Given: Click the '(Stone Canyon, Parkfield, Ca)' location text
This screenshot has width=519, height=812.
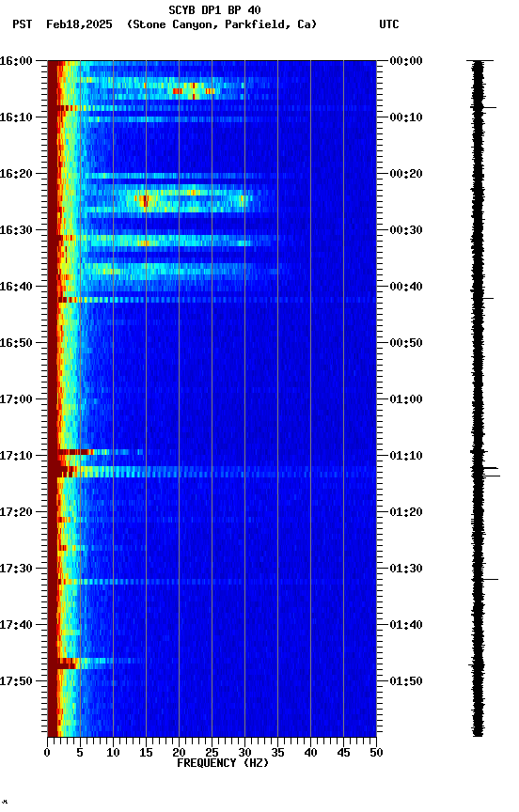Looking at the screenshot, I should pyautogui.click(x=222, y=24).
